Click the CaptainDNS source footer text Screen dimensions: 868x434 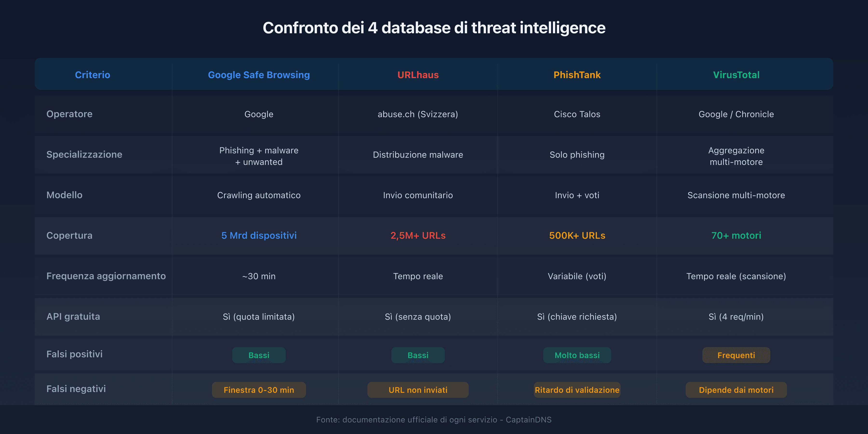[x=434, y=420]
